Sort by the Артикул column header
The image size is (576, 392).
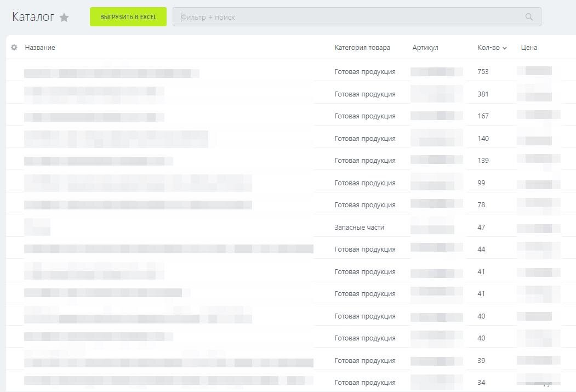click(425, 47)
